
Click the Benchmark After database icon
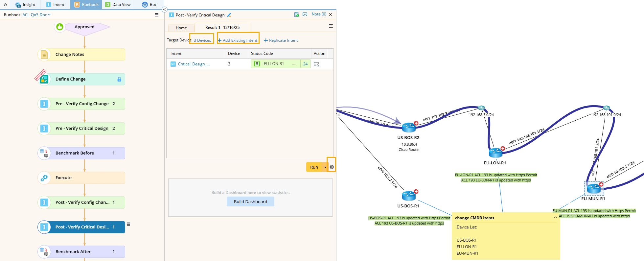point(44,252)
